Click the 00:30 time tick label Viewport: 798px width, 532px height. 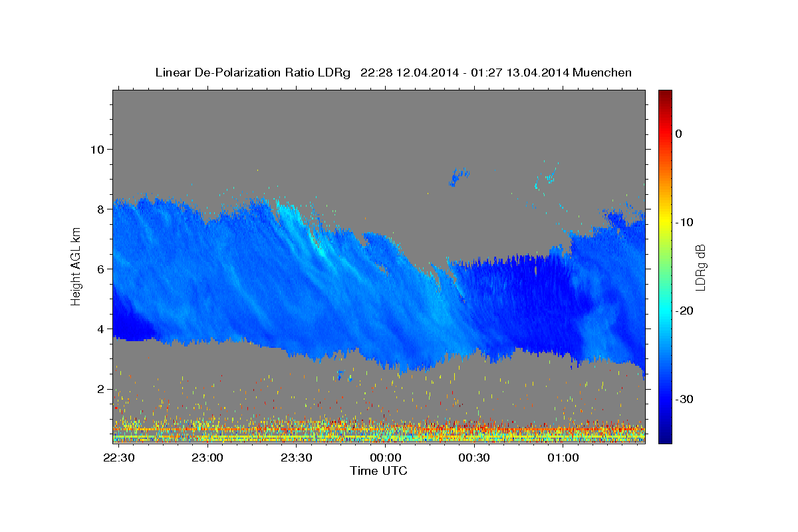[x=474, y=458]
